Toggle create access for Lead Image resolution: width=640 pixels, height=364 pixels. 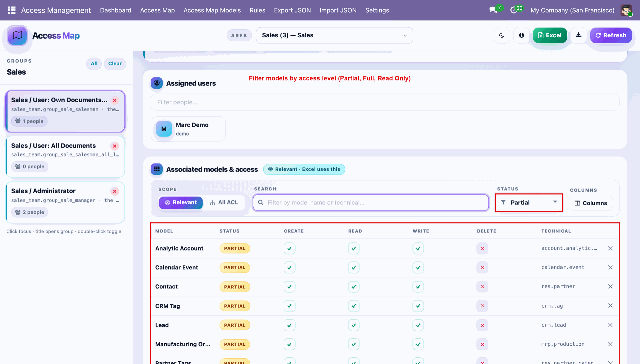289,325
